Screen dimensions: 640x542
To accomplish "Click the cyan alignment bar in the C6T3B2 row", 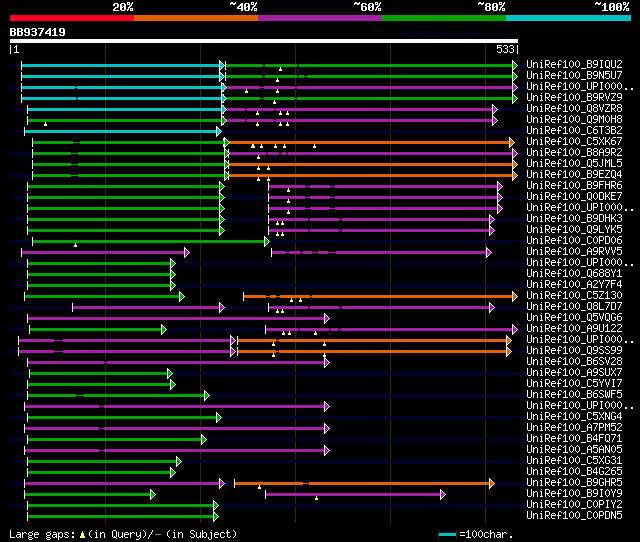I will coord(122,131).
